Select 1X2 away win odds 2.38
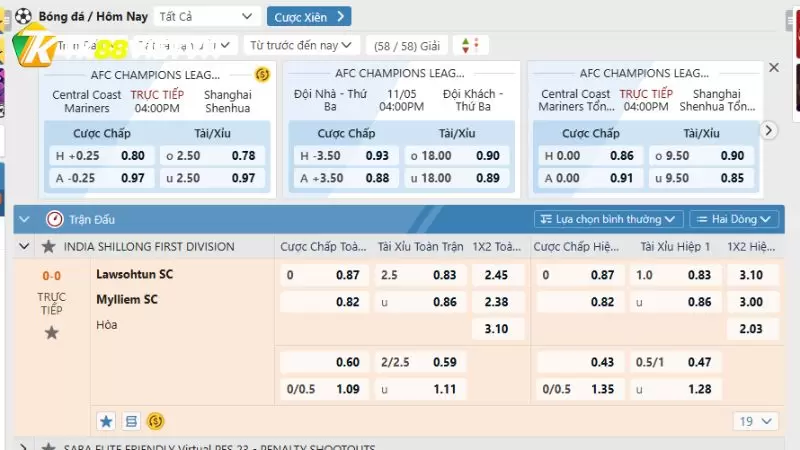The width and height of the screenshot is (800, 450). 498,302
